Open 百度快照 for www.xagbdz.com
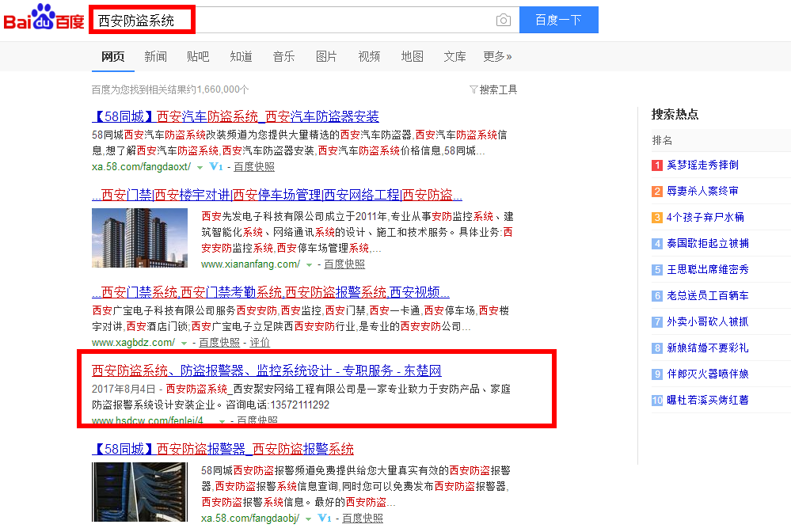791x532 pixels. coord(219,343)
